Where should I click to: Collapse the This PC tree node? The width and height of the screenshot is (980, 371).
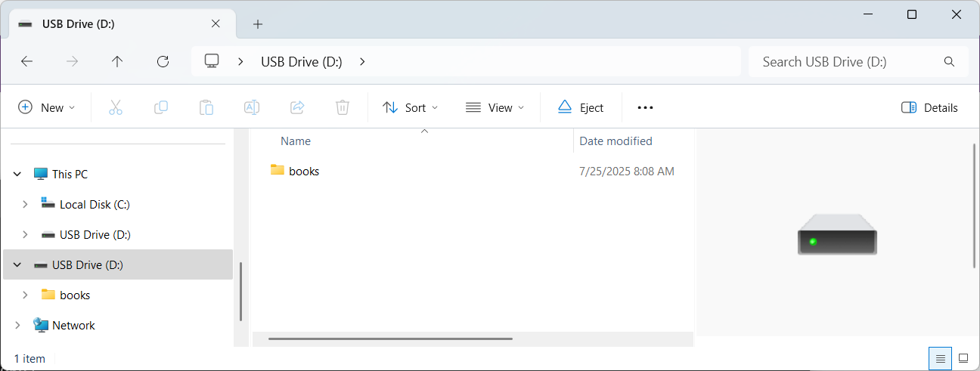(x=17, y=174)
